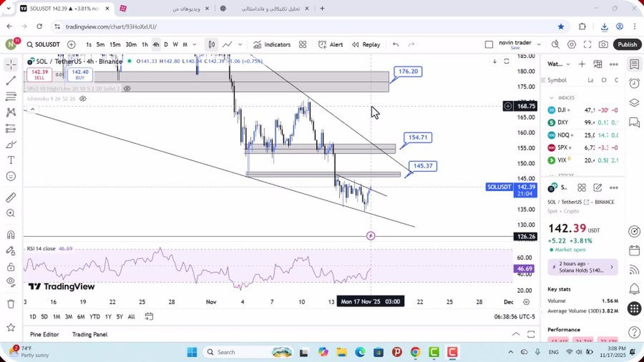Screen dimensions: 644x362
Task: Switch to 1s timeframe
Action: 89,45
